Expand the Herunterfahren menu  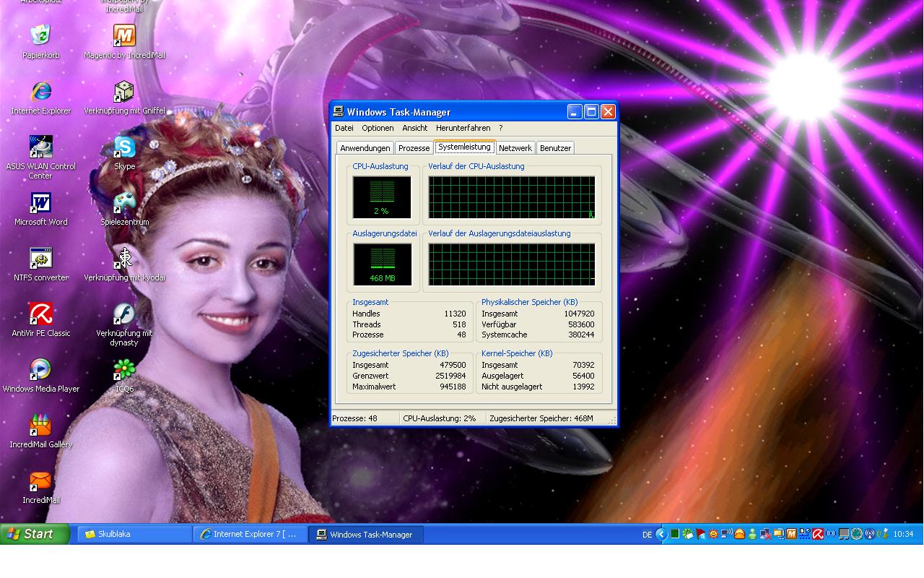463,128
